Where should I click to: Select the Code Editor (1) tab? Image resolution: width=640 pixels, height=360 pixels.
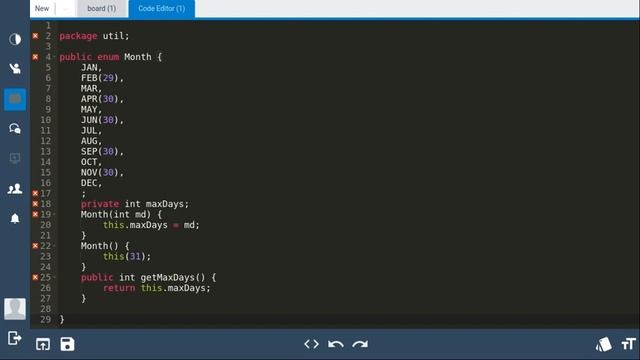162,9
